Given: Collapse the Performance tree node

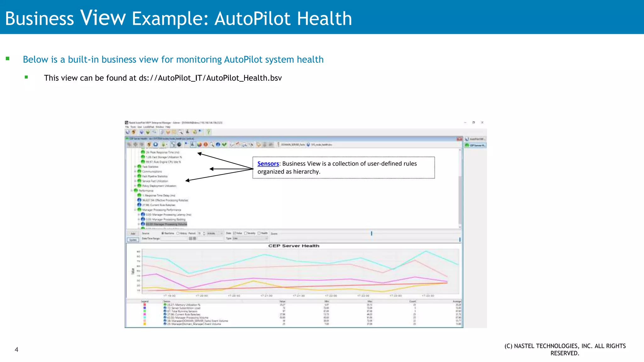Looking at the screenshot, I should [x=132, y=190].
